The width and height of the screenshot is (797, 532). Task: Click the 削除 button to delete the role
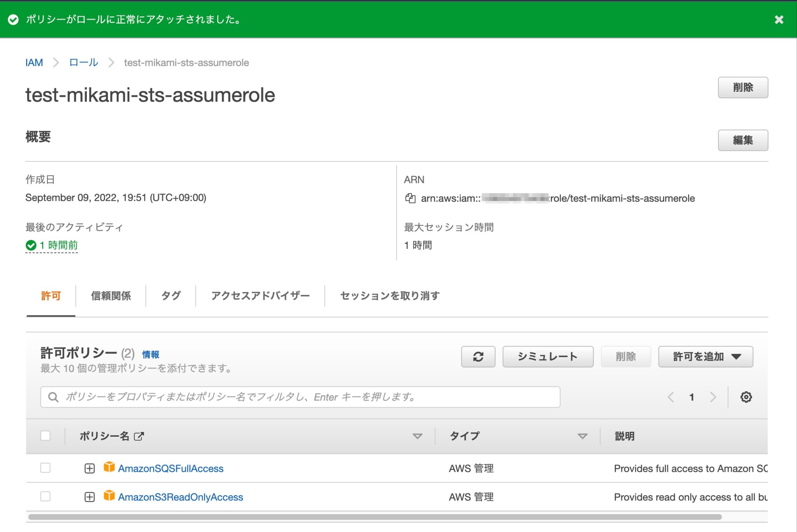click(x=743, y=87)
